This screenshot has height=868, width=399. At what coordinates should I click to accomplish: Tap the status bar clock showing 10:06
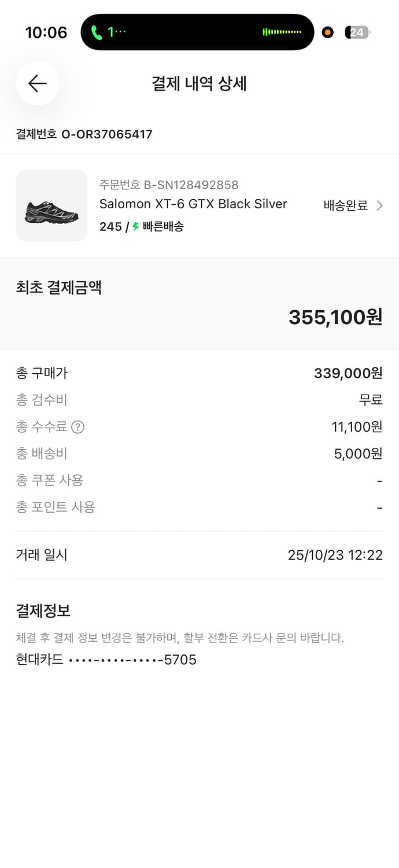[x=46, y=32]
